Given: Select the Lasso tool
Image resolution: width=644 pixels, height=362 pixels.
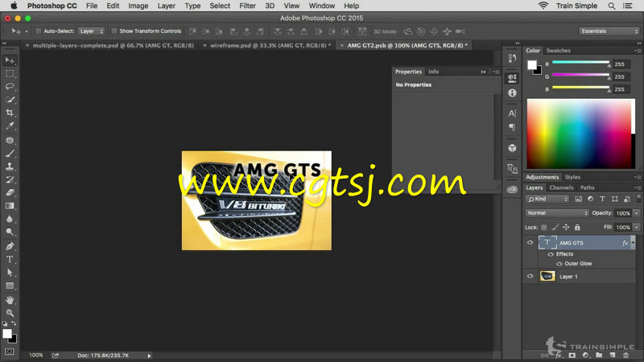Looking at the screenshot, I should (10, 87).
